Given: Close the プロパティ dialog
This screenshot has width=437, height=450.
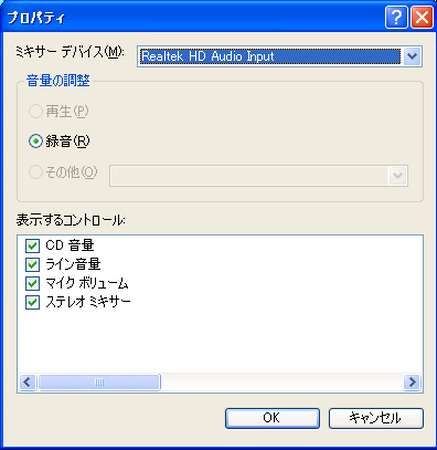Looking at the screenshot, I should tap(422, 17).
